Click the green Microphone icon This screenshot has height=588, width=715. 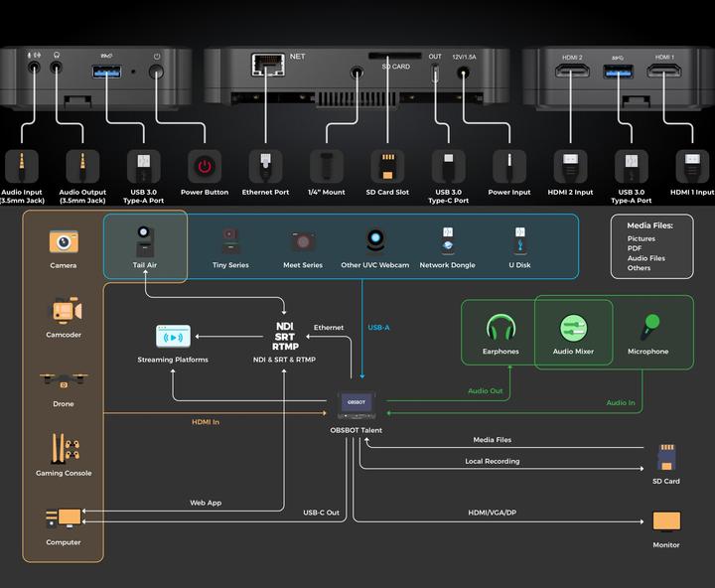click(649, 327)
